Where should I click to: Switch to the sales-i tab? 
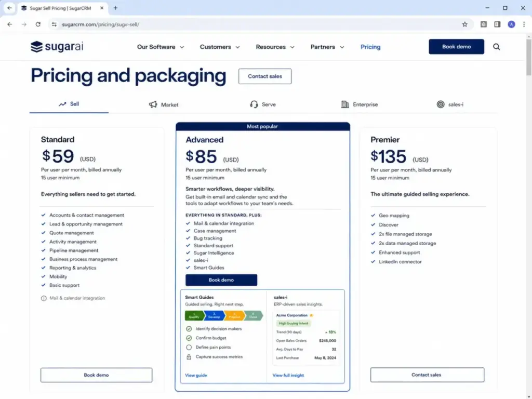click(x=450, y=104)
